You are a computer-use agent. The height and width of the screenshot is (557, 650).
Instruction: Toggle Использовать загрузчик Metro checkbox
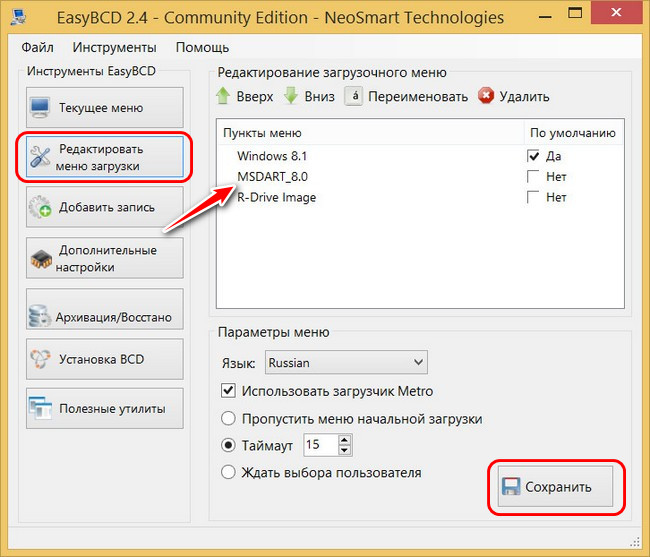228,391
